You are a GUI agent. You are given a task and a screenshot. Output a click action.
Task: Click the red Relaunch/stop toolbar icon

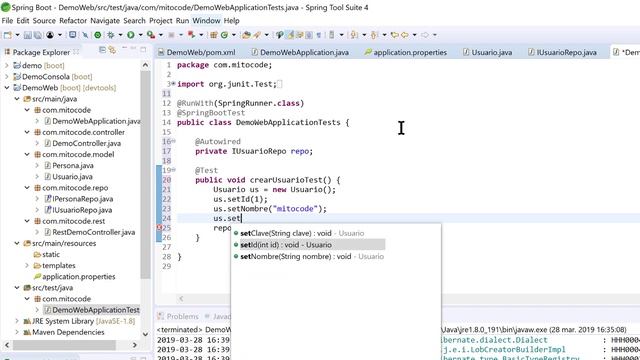click(191, 35)
